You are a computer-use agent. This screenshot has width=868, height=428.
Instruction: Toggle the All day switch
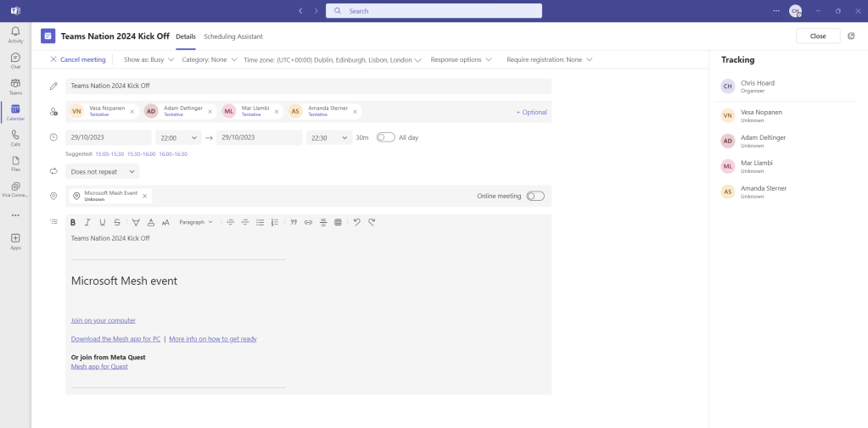(x=386, y=137)
